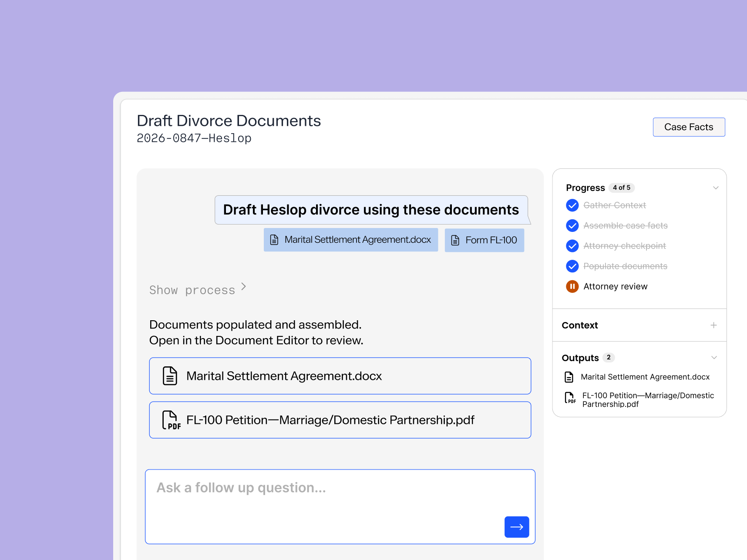This screenshot has height=560, width=747.
Task: Open the attached Marital Settlement Agreement.docx chip
Action: [351, 240]
